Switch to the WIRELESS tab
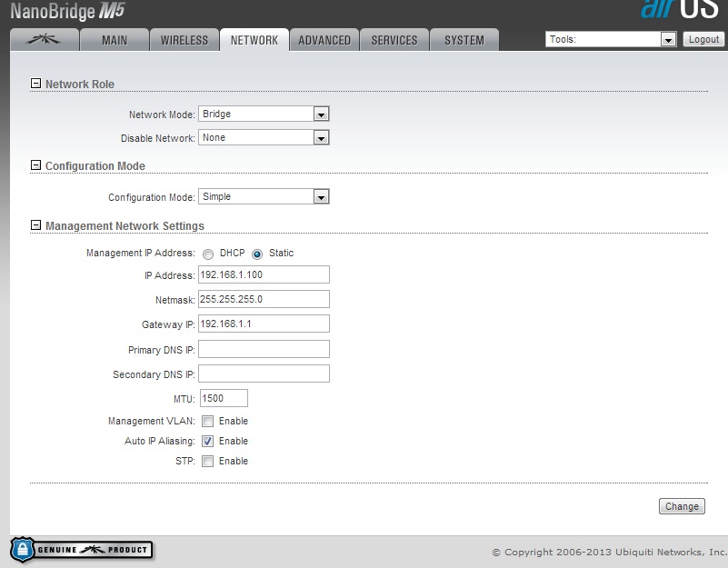The width and height of the screenshot is (728, 568). pyautogui.click(x=184, y=40)
